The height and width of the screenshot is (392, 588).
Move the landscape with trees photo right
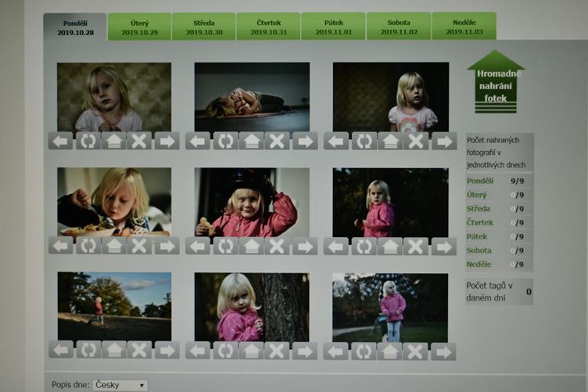click(x=167, y=351)
